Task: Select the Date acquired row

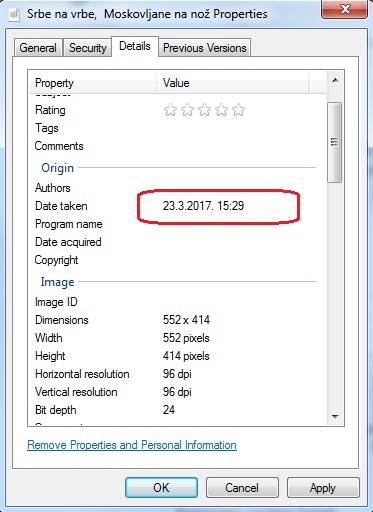Action: (x=177, y=242)
